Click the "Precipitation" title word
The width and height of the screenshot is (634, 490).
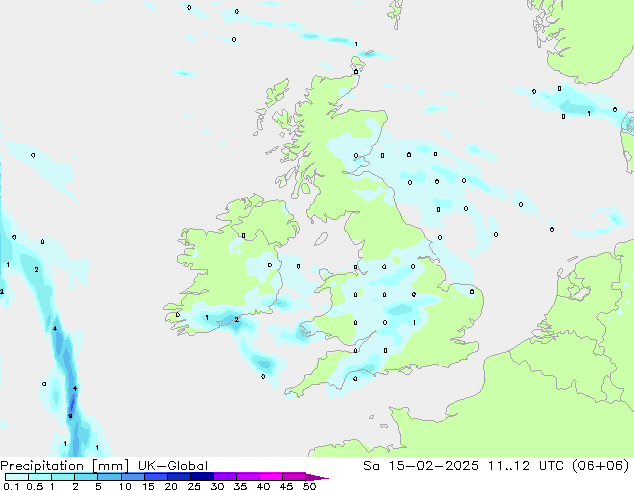tap(42, 466)
